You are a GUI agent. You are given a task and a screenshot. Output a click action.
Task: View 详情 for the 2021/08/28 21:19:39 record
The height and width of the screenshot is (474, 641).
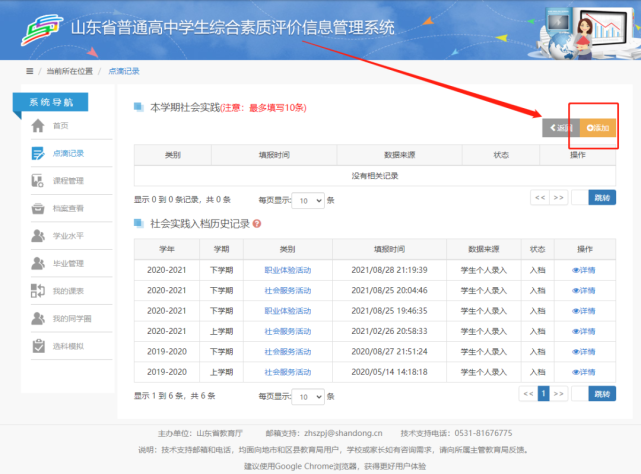click(583, 270)
